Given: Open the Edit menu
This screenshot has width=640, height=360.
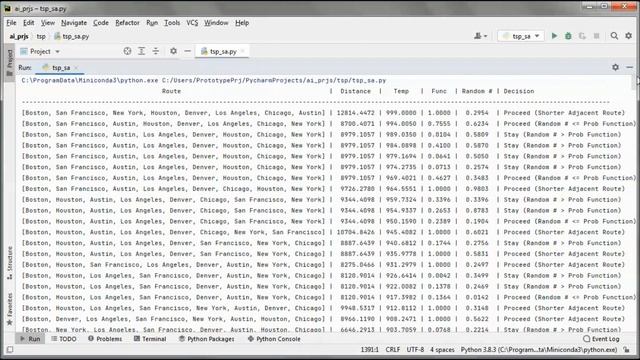Looking at the screenshot, I should pyautogui.click(x=29, y=23).
